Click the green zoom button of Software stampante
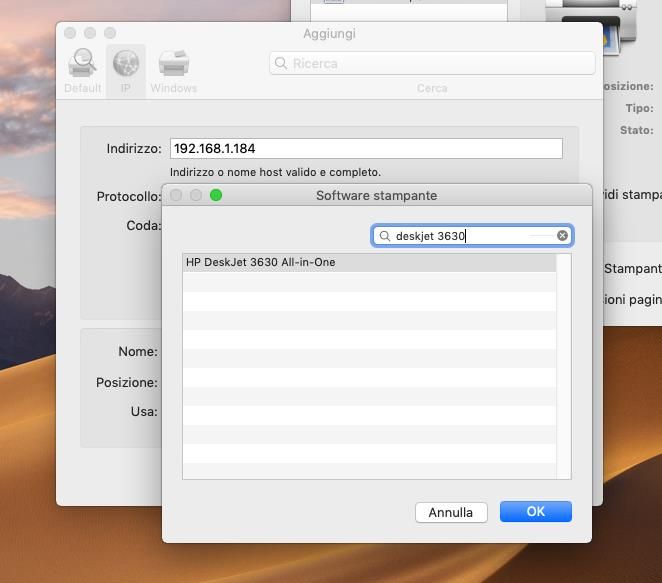Viewport: 662px width, 583px height. [216, 195]
